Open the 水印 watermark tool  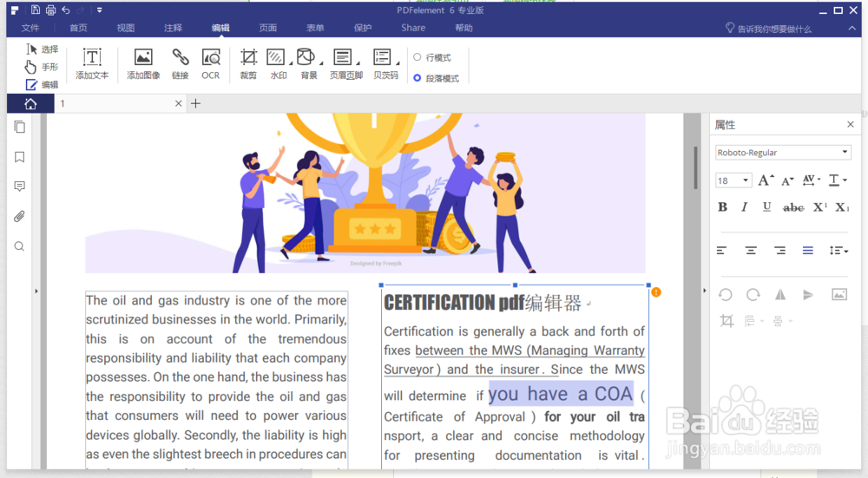pyautogui.click(x=279, y=63)
